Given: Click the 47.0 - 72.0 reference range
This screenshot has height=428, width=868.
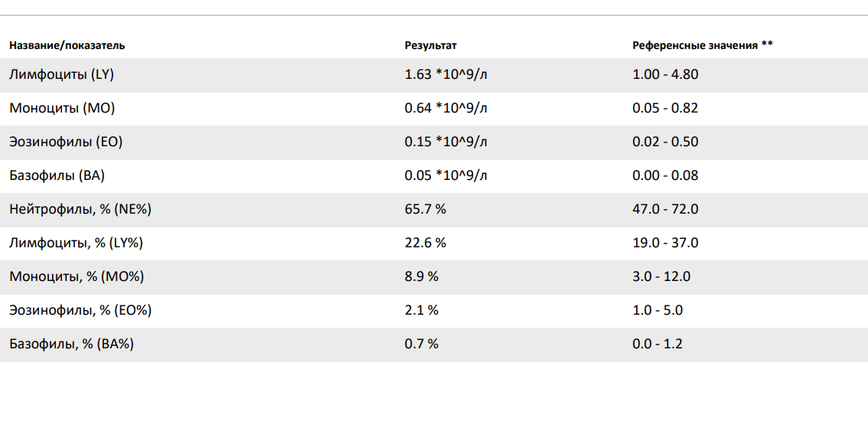Looking at the screenshot, I should click(664, 209).
